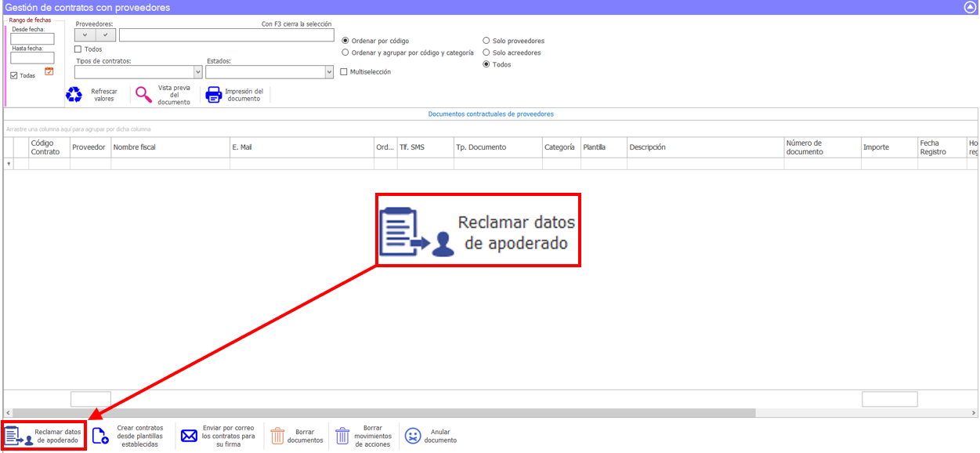Open the Estados dropdown list
Viewport: 980px width, 453px height.
pyautogui.click(x=328, y=72)
